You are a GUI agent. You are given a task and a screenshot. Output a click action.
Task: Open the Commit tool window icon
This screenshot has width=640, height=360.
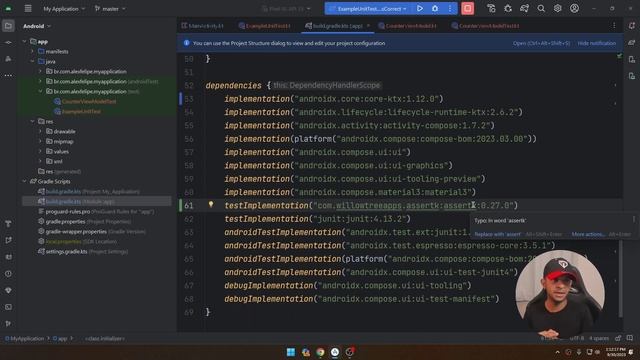click(x=8, y=42)
